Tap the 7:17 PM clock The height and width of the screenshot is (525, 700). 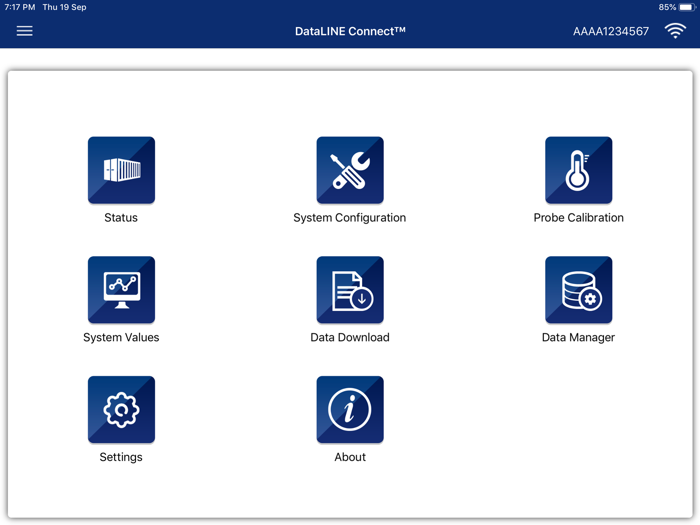coord(20,7)
